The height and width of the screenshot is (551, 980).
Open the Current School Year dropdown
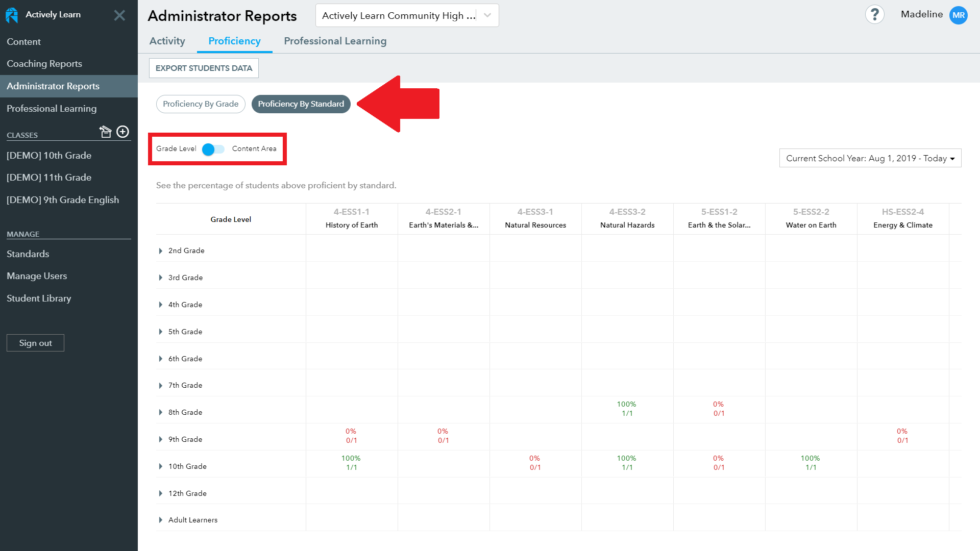tap(870, 158)
